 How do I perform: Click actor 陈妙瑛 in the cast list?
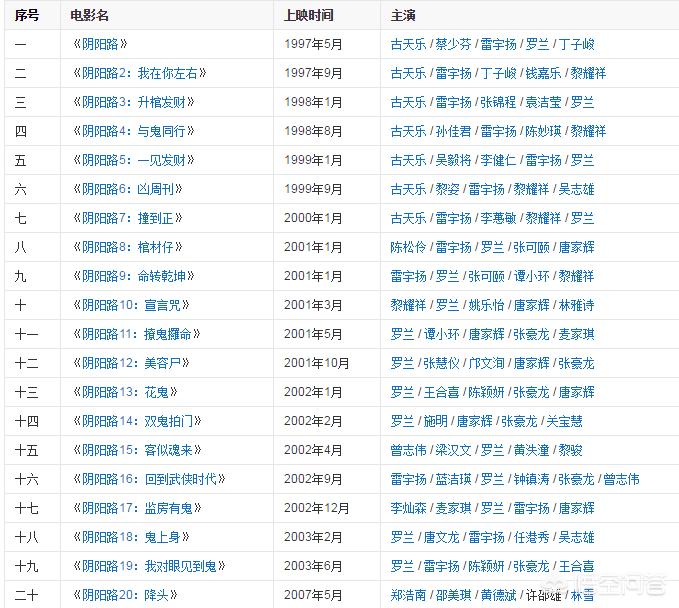pos(543,131)
